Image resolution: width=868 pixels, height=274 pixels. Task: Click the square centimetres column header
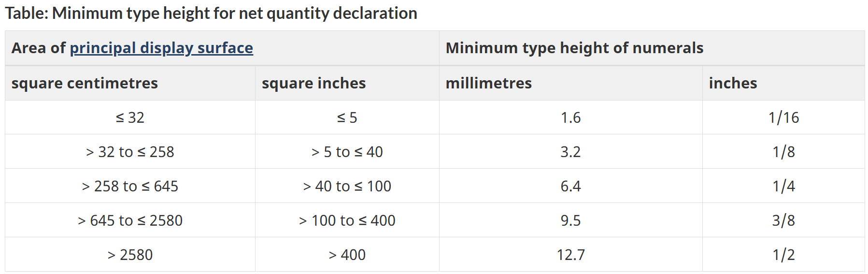point(85,83)
